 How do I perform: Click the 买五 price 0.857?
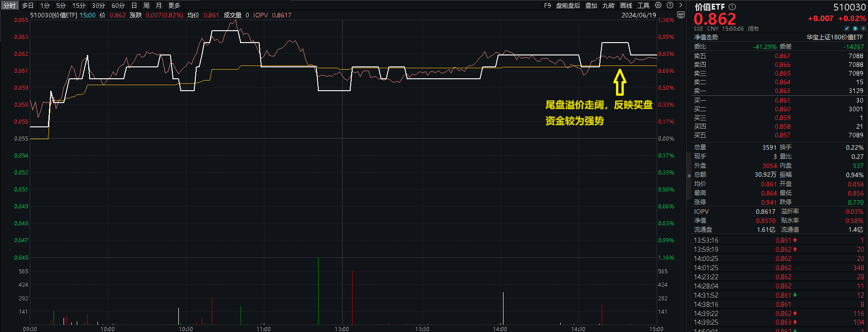pos(782,135)
